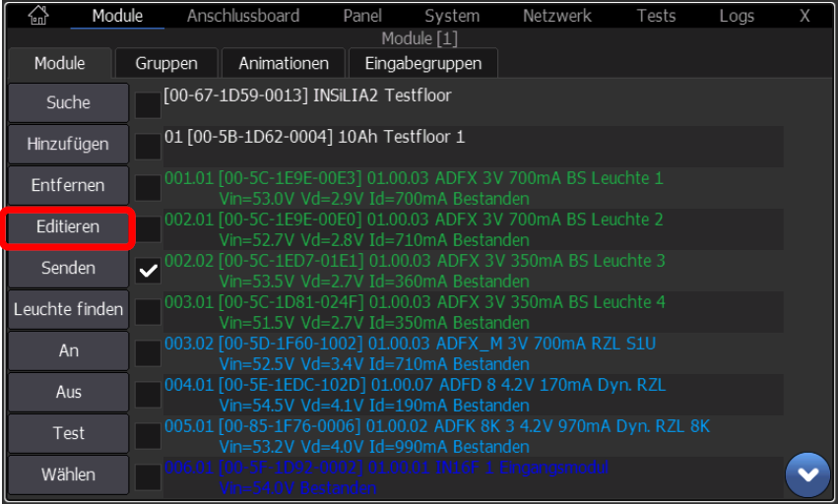The height and width of the screenshot is (504, 838).
Task: Switch to the Gruppen tab
Action: click(166, 63)
